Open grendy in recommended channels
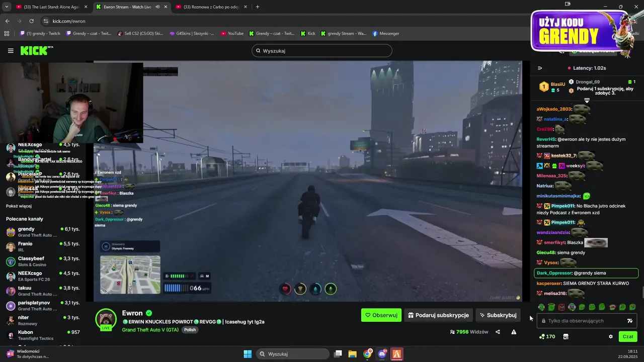Viewport: 644px width, 362px height. click(42, 232)
